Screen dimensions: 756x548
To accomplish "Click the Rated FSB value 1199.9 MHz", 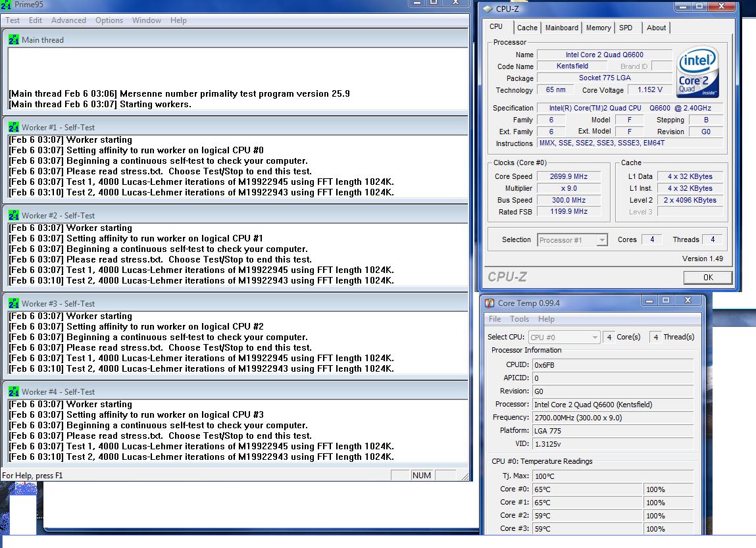I will click(x=569, y=212).
